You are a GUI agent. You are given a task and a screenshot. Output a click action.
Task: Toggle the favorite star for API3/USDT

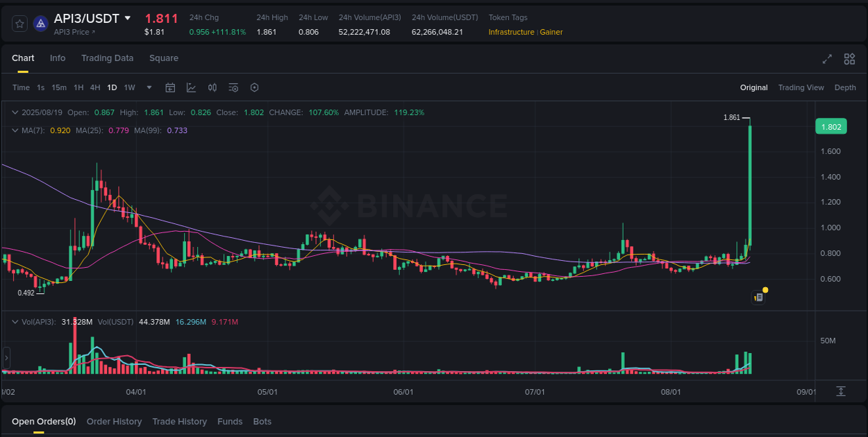(19, 23)
